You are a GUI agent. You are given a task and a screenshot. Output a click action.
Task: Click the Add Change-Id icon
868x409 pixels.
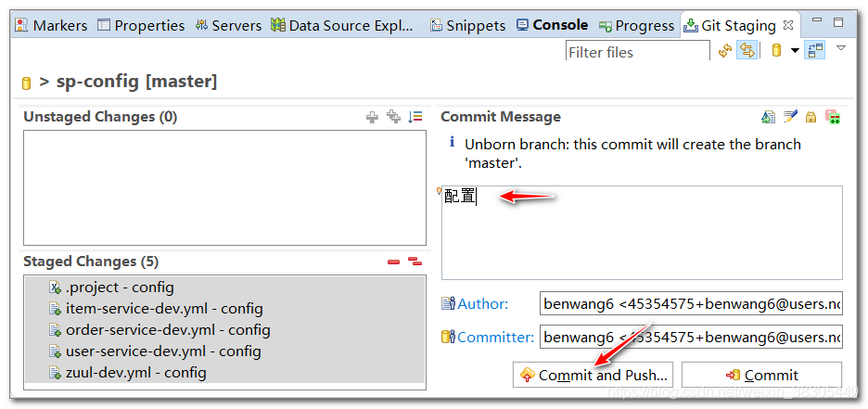pyautogui.click(x=833, y=117)
